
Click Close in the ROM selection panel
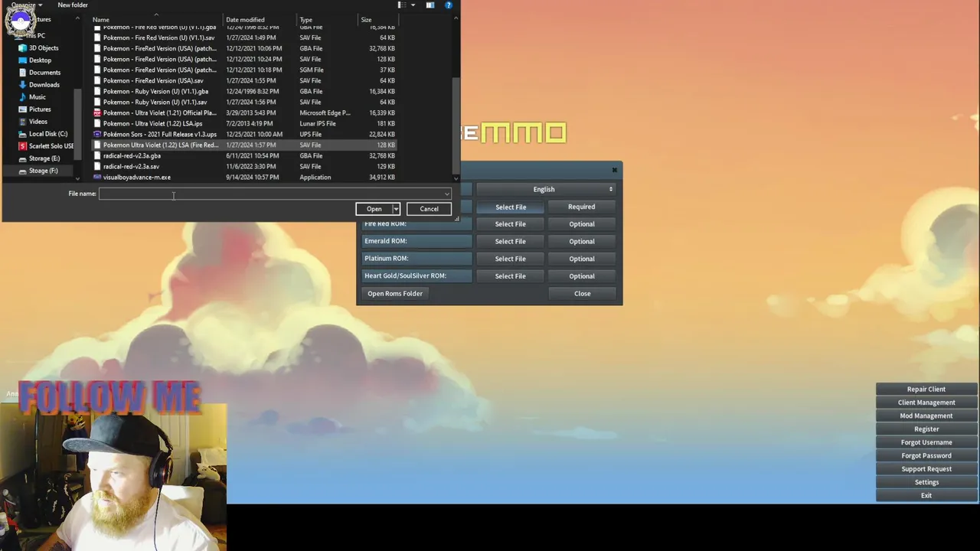[x=582, y=294]
